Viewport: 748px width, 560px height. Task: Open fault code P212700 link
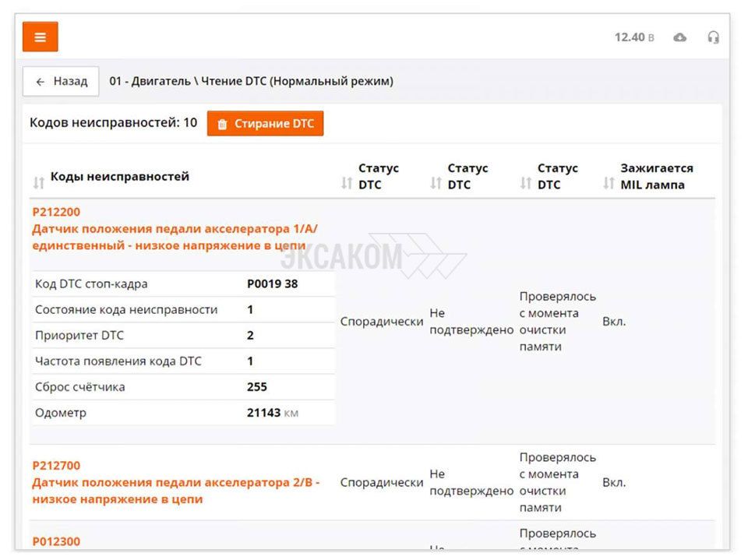pyautogui.click(x=56, y=466)
